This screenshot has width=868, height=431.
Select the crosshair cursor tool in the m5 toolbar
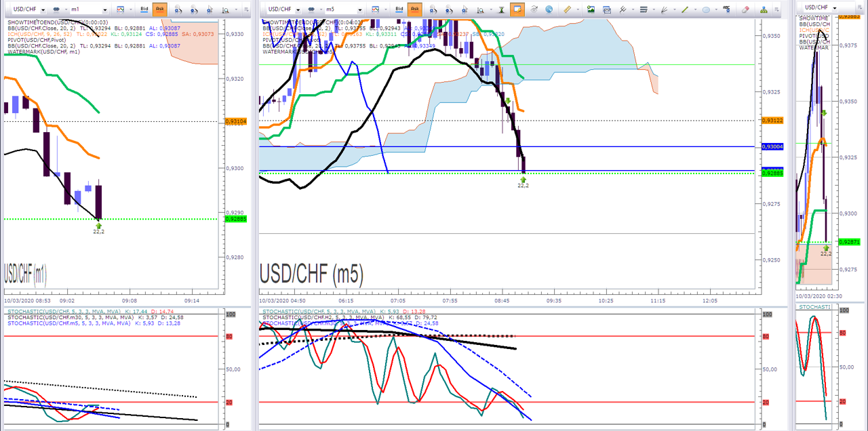[465, 10]
